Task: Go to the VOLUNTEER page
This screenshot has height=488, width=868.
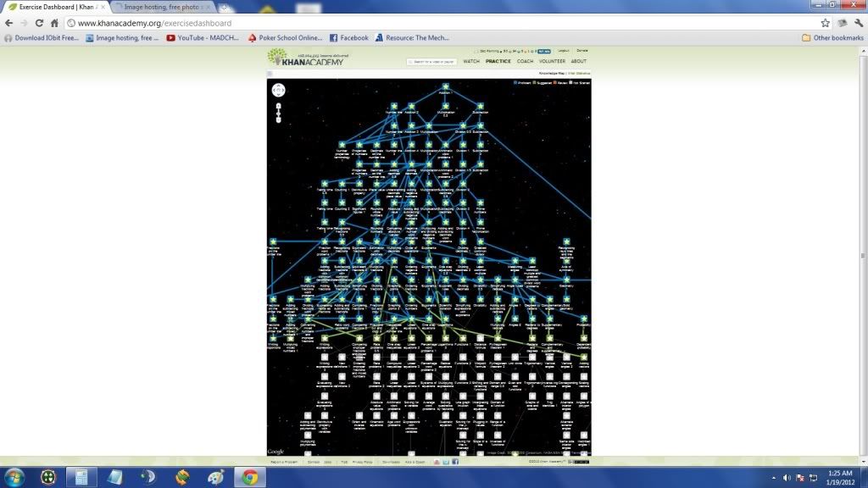Action: [552, 62]
